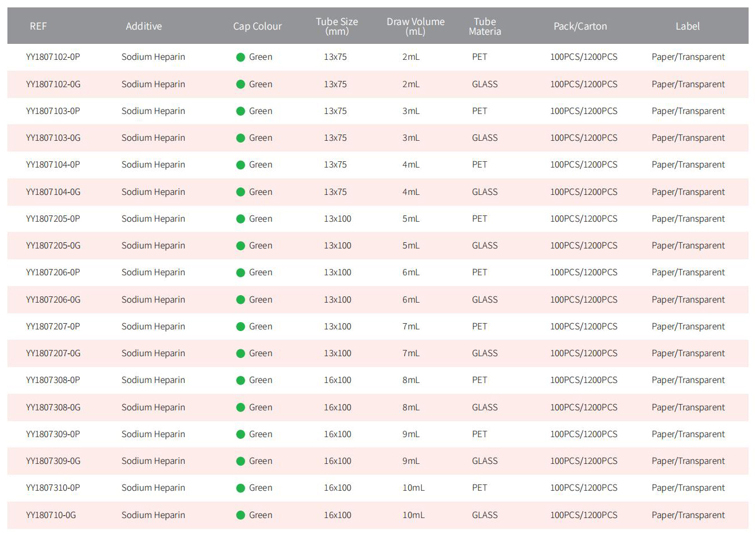Click the Tube Size (mm) column header
The height and width of the screenshot is (538, 756).
[x=337, y=26]
